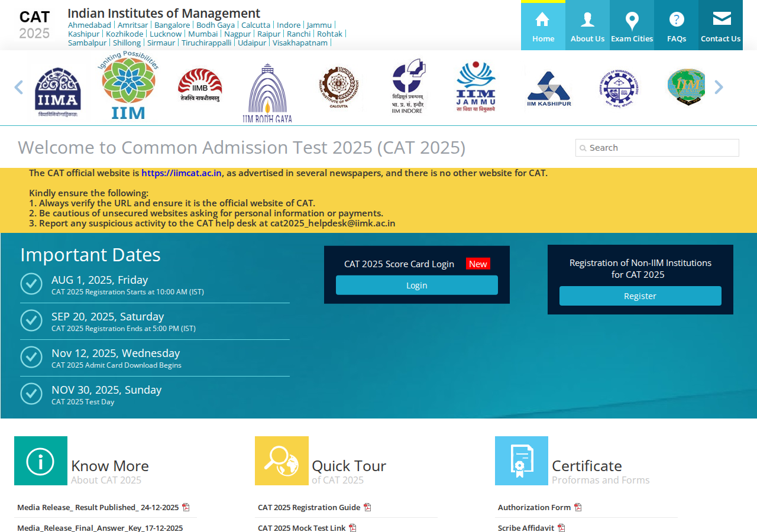The image size is (757, 532).
Task: Open Media_Release_Final_Answer_Key_17-12-2025
Action: coord(100,528)
